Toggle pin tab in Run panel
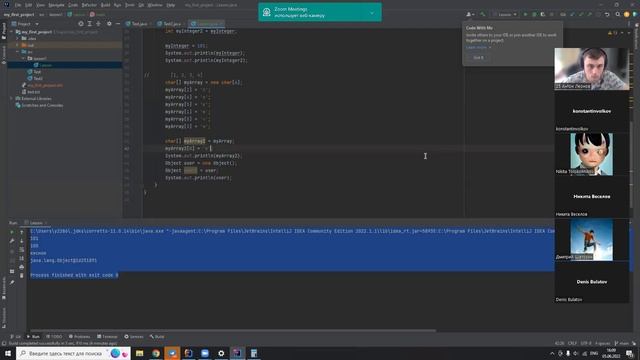Image resolution: width=640 pixels, height=360 pixels. pos(12,282)
